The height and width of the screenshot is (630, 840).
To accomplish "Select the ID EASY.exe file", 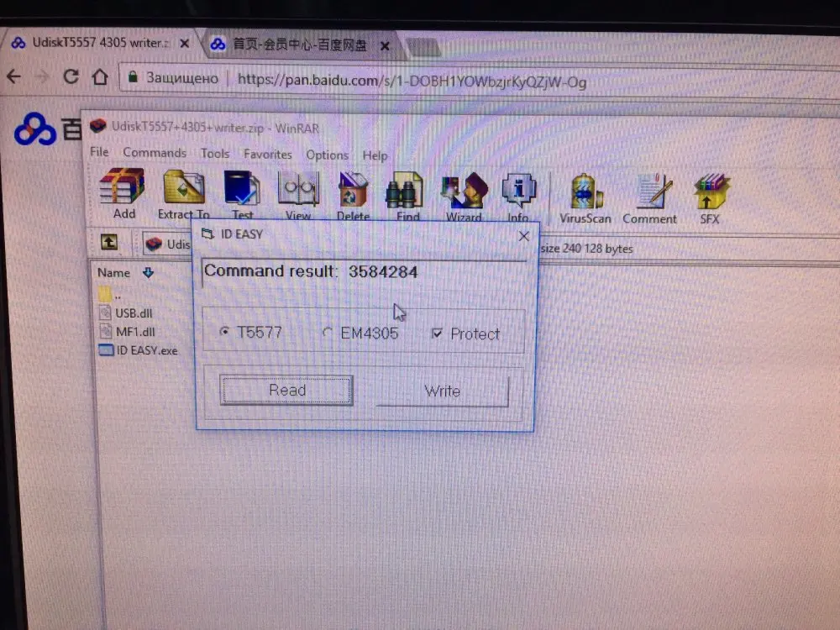I will click(139, 350).
